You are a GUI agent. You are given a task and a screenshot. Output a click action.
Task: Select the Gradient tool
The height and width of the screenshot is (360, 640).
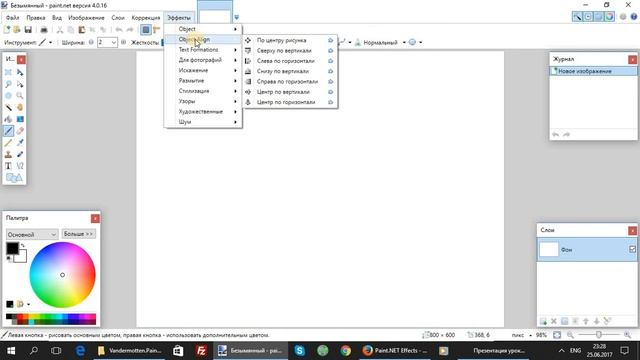click(x=20, y=119)
